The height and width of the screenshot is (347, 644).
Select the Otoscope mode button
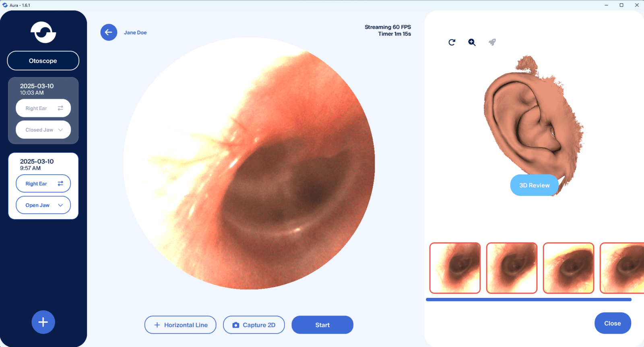43,61
